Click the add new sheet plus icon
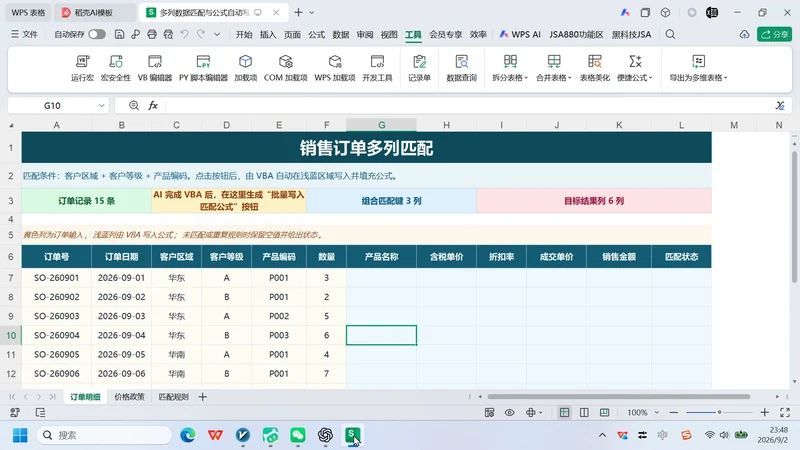 click(203, 396)
